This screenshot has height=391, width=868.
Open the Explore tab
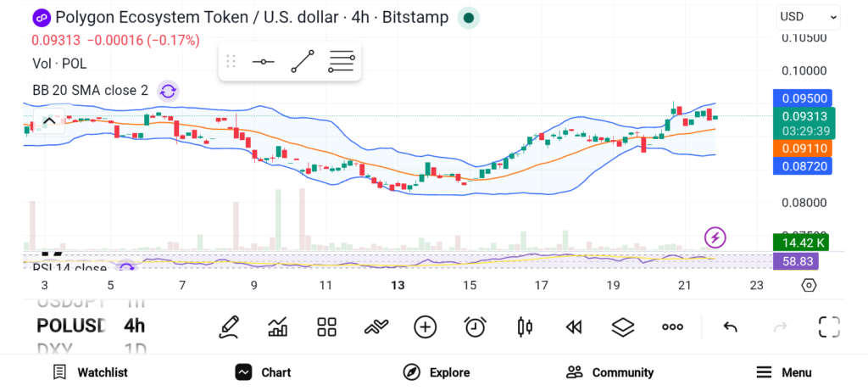pyautogui.click(x=437, y=372)
